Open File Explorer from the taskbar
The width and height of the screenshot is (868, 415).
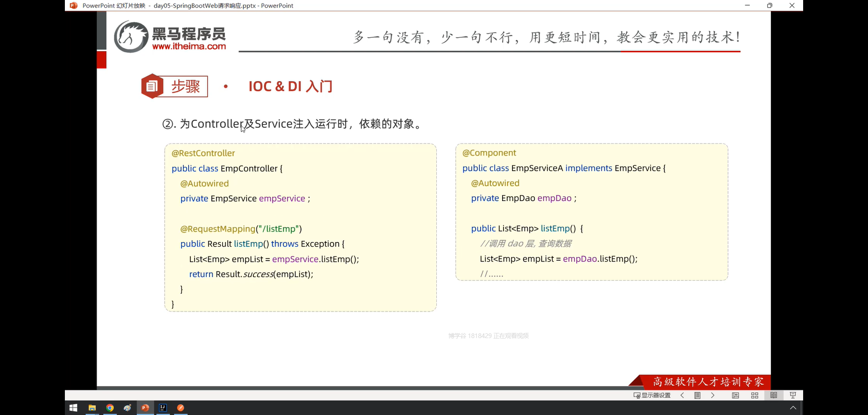[92, 408]
